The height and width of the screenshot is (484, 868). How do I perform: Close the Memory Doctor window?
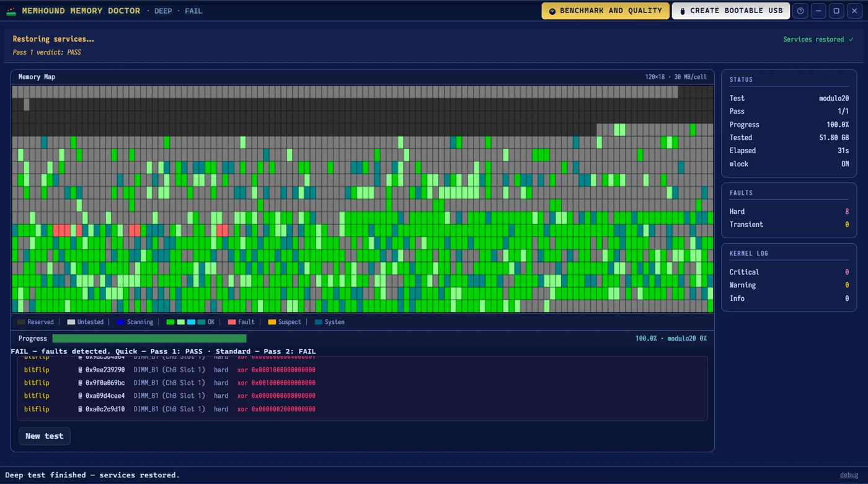[x=854, y=11]
